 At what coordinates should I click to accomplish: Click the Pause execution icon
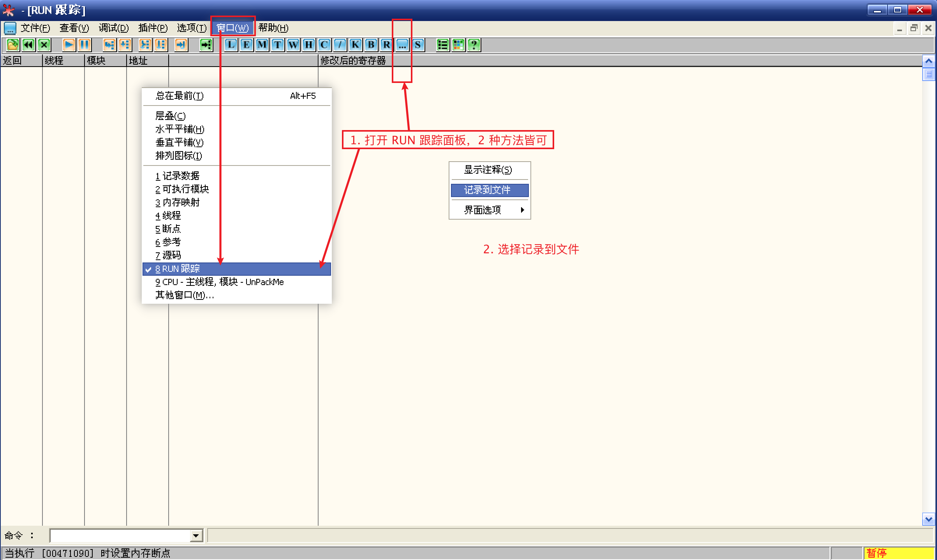point(85,45)
